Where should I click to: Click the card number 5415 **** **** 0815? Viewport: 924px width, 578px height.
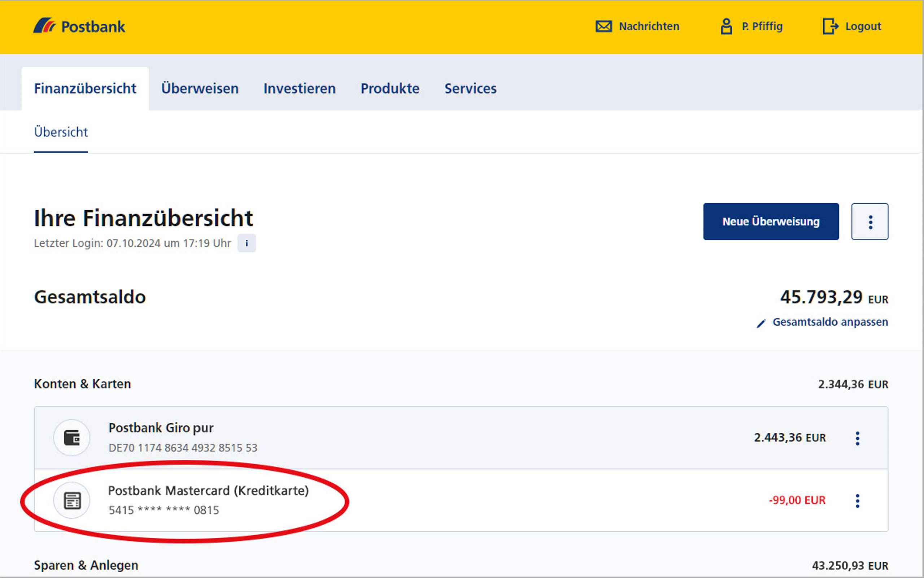coord(164,510)
